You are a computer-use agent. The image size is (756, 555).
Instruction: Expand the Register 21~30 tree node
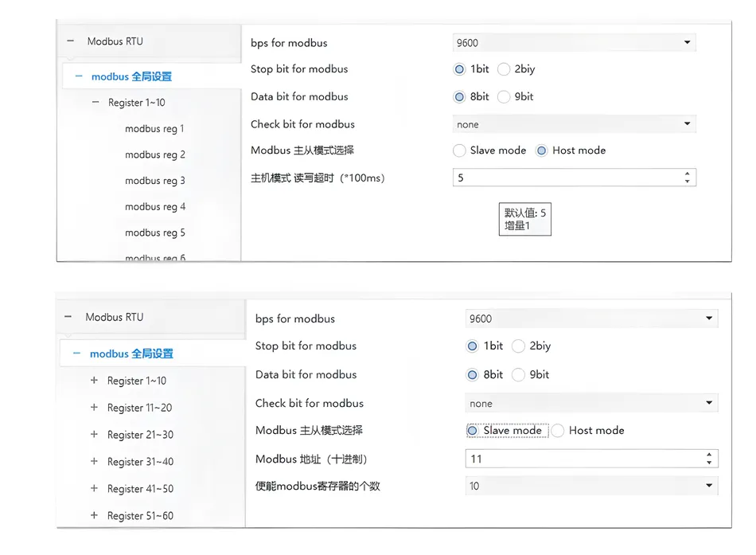[x=94, y=435]
